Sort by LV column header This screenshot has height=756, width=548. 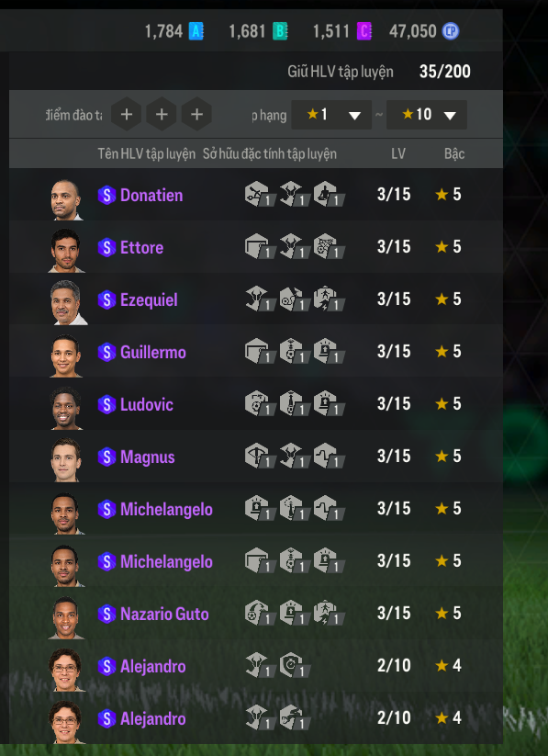(398, 153)
